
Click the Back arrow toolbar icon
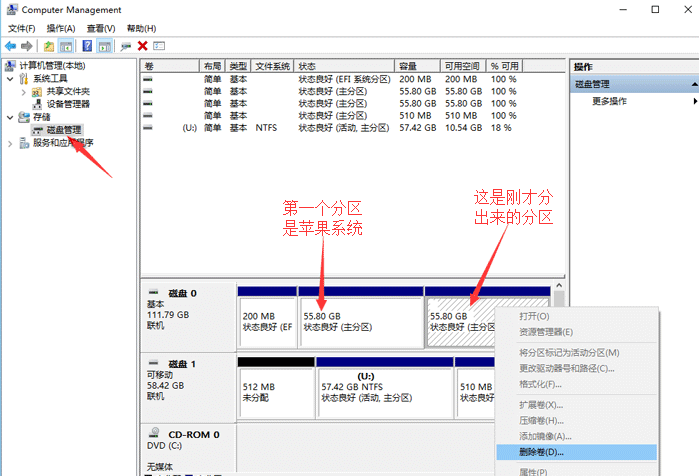10,46
